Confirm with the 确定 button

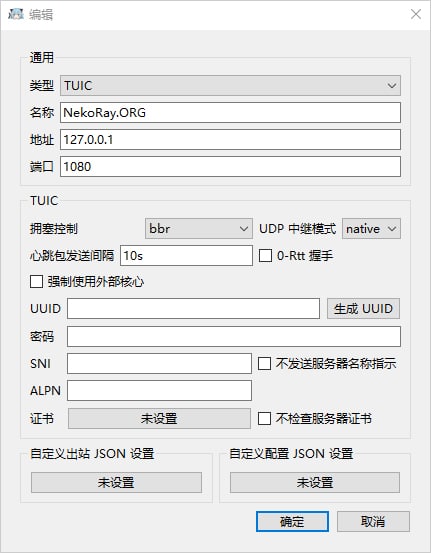pyautogui.click(x=292, y=522)
